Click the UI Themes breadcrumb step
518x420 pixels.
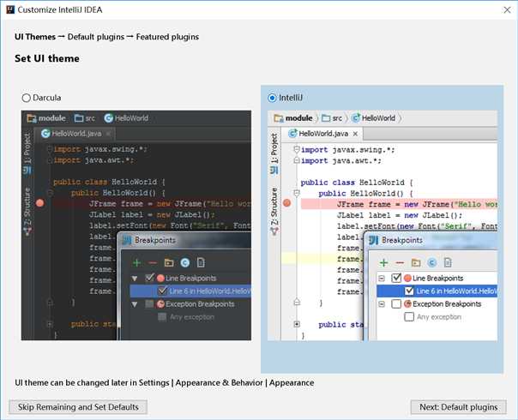[35, 37]
